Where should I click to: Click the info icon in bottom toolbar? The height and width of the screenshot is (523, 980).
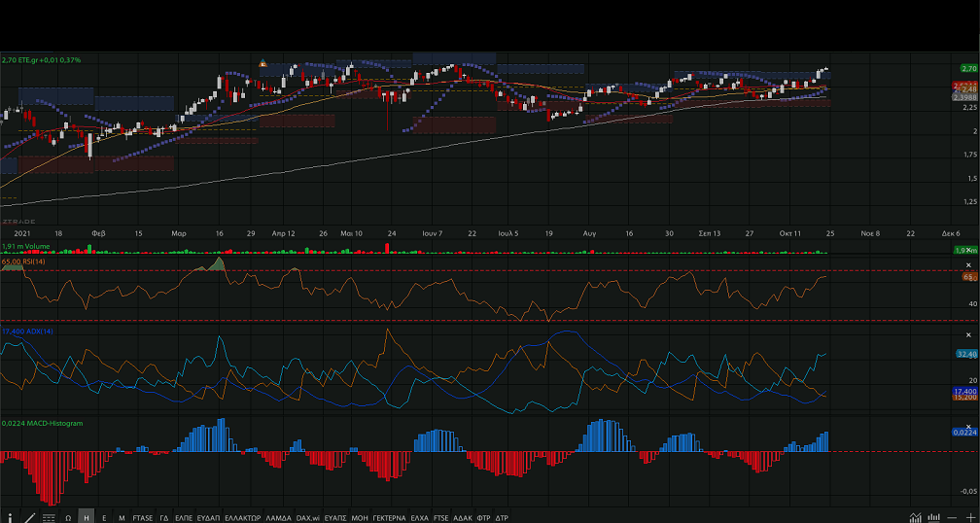[11, 517]
